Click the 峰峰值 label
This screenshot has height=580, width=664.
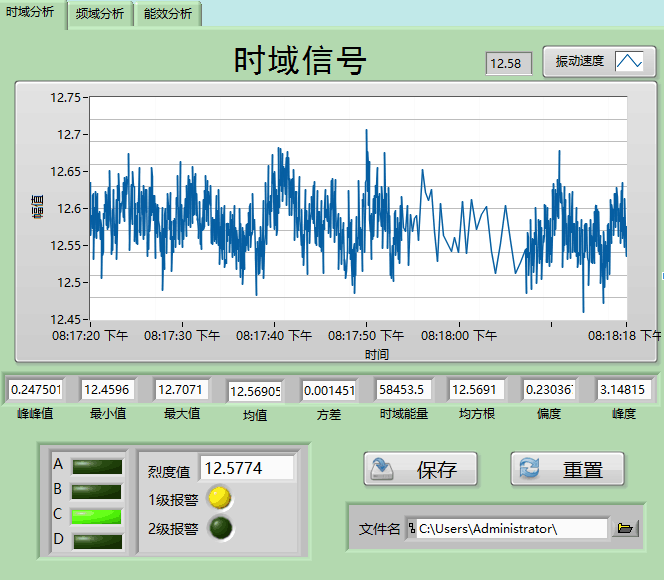36,414
